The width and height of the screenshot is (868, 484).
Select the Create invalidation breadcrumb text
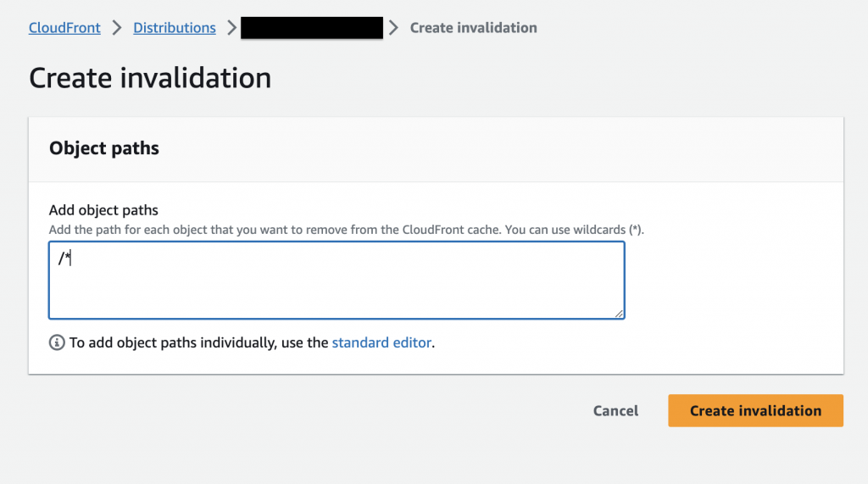(x=473, y=28)
